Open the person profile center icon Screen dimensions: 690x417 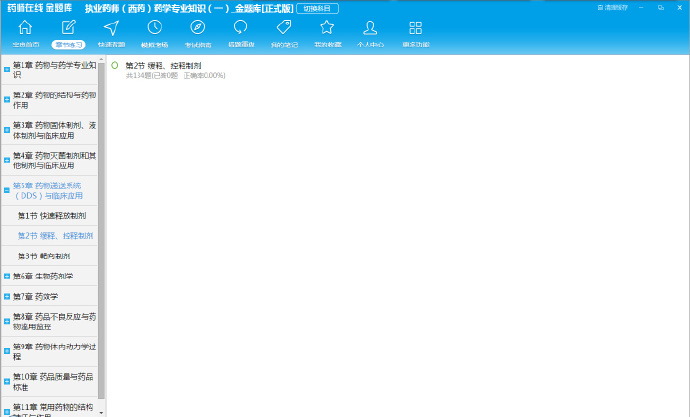(x=370, y=28)
